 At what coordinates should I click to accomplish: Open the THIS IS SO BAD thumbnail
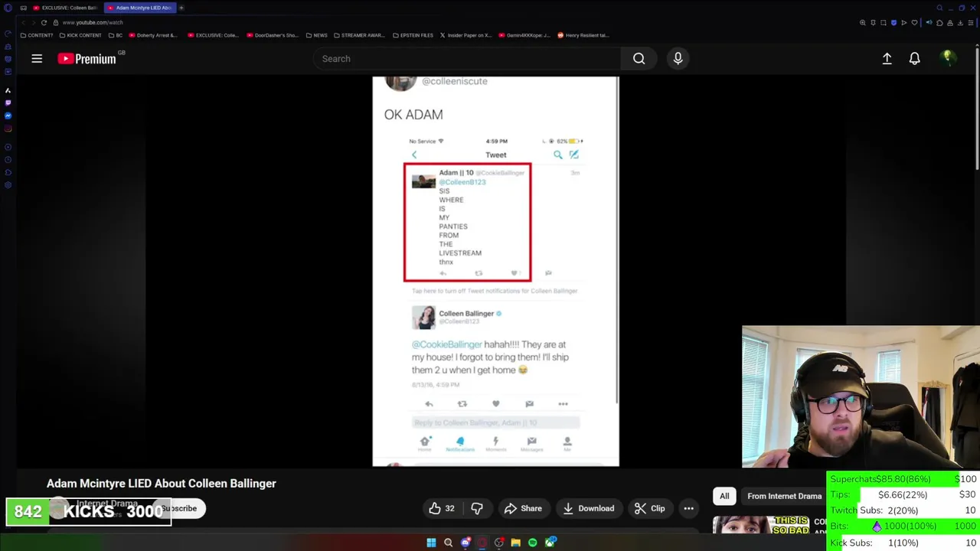761,525
